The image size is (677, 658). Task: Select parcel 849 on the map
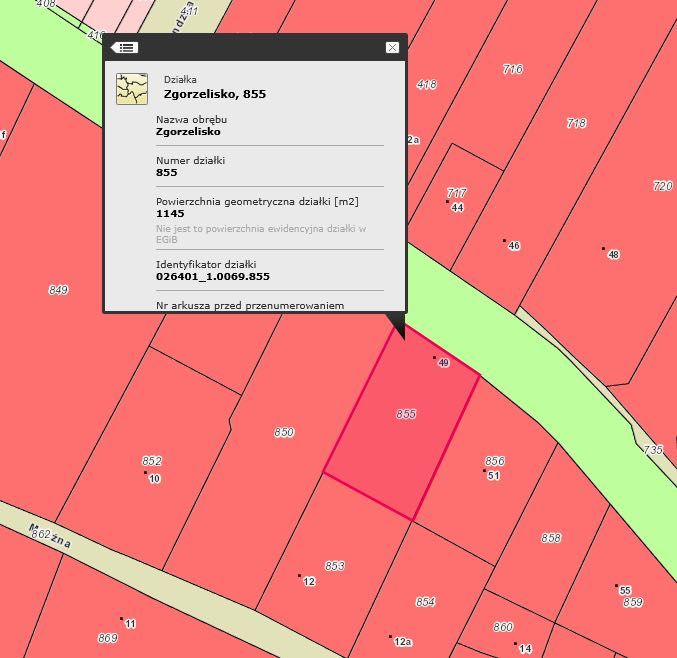point(58,290)
